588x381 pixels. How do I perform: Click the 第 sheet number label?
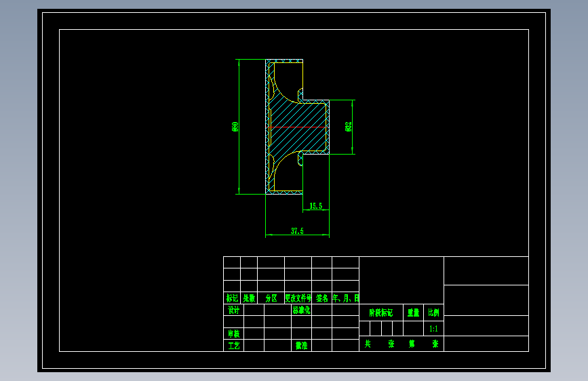pos(412,344)
